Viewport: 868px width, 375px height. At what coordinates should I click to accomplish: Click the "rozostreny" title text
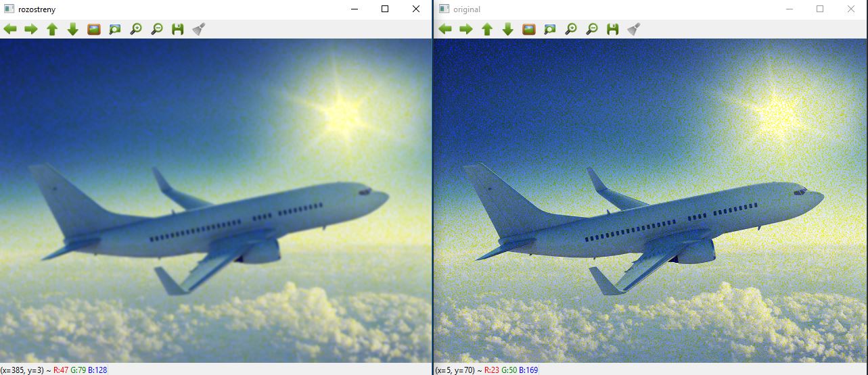coord(37,9)
